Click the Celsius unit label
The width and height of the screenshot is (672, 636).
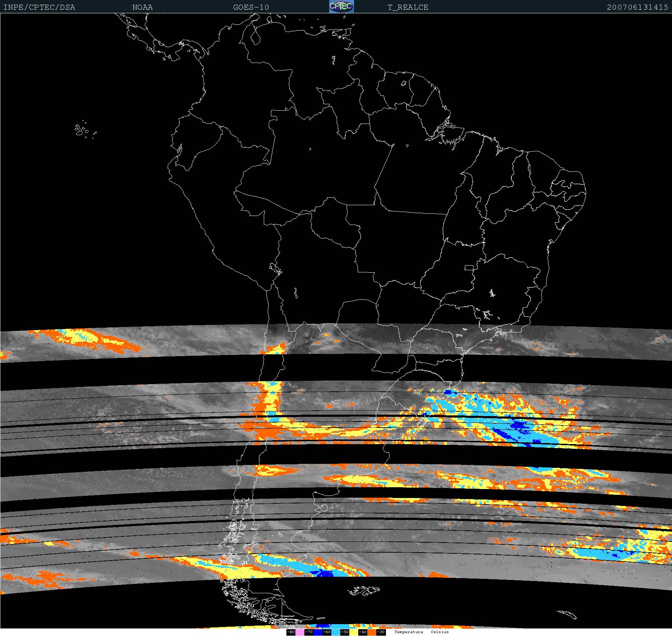pos(440,632)
